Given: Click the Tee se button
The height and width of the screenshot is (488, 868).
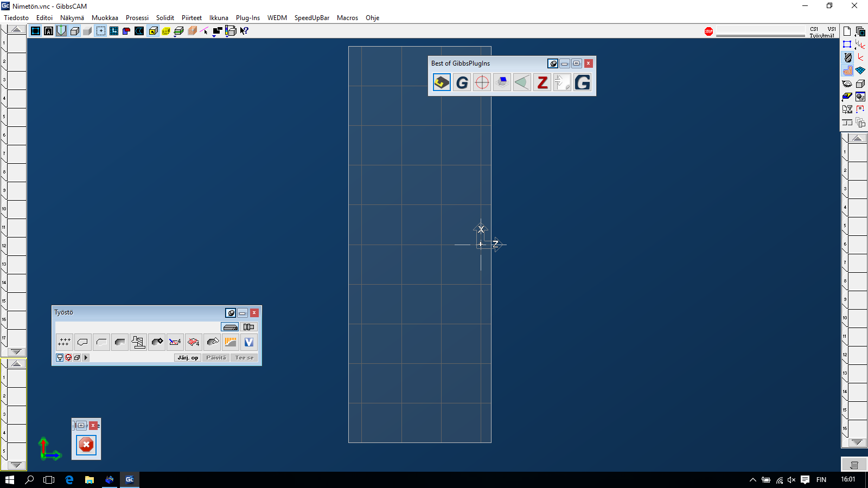Looking at the screenshot, I should [244, 358].
